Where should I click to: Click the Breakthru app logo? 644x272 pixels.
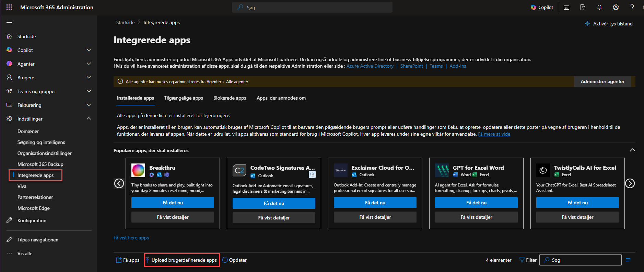(138, 170)
